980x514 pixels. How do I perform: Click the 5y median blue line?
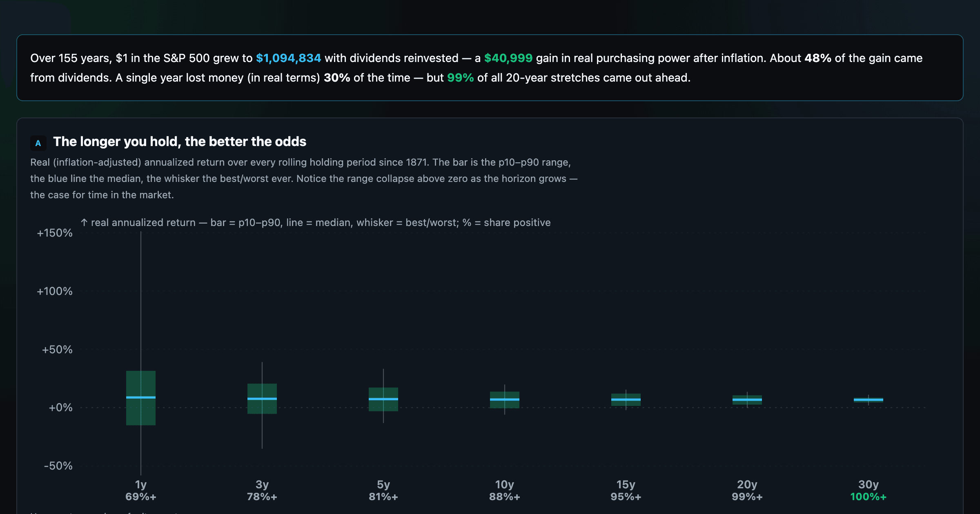(x=383, y=399)
